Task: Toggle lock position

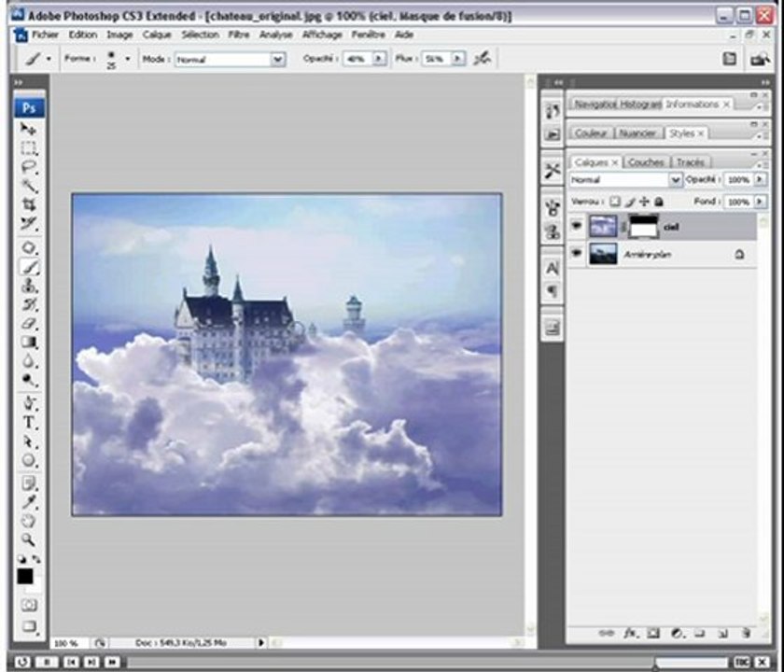Action: pos(645,202)
